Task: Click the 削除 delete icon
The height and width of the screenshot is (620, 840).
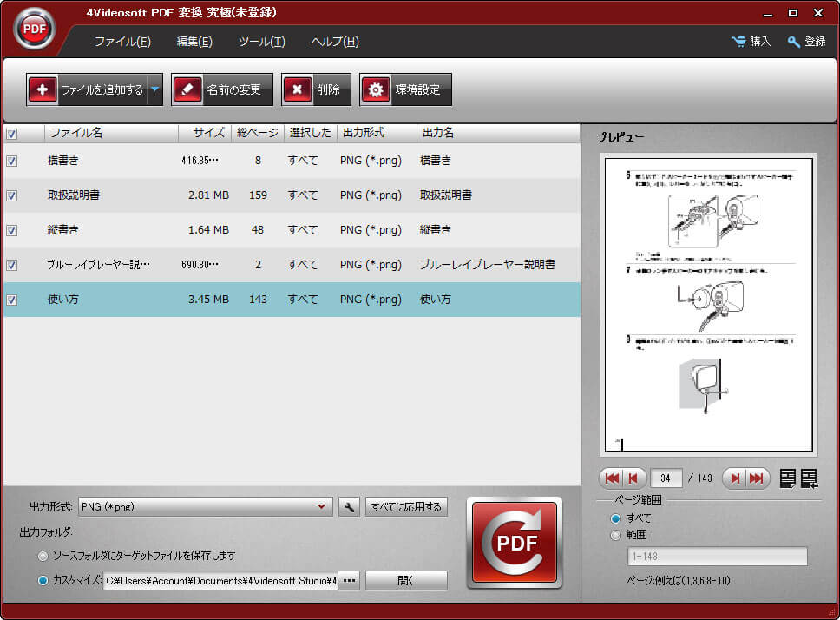Action: point(297,89)
